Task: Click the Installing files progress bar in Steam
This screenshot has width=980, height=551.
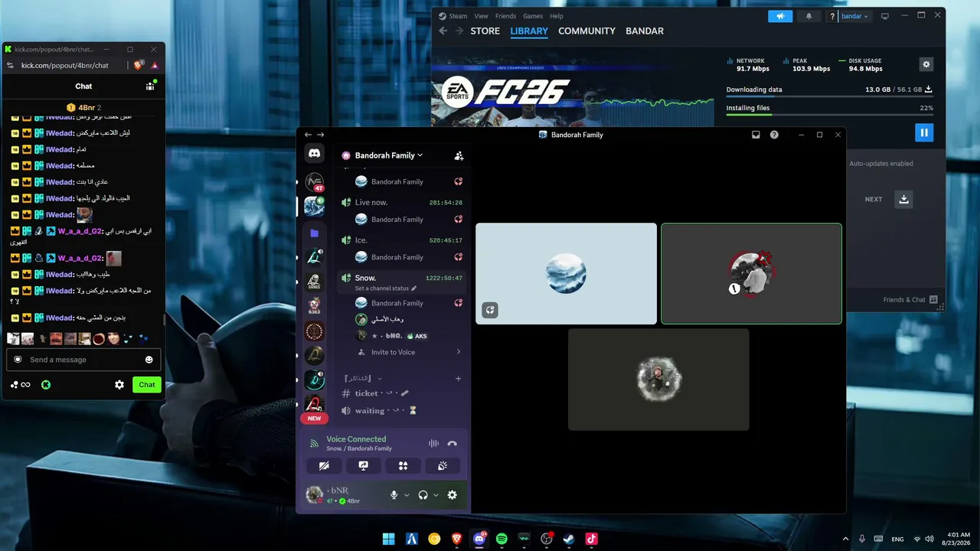Action: [x=829, y=116]
